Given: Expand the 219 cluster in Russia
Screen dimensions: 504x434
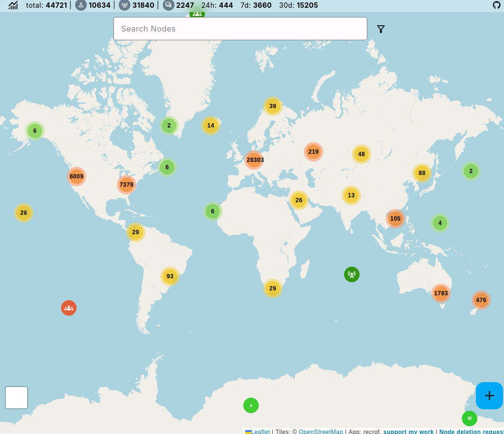Looking at the screenshot, I should (314, 151).
